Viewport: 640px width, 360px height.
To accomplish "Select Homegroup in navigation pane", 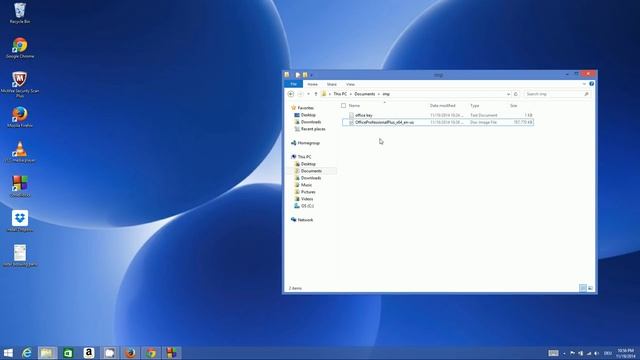I will pyautogui.click(x=308, y=143).
